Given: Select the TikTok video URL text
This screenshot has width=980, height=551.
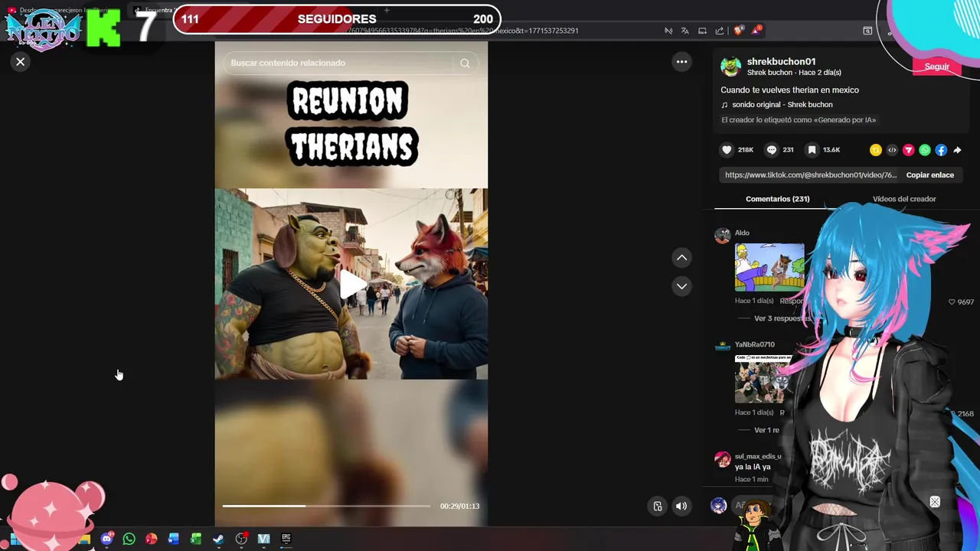Looking at the screenshot, I should click(811, 175).
